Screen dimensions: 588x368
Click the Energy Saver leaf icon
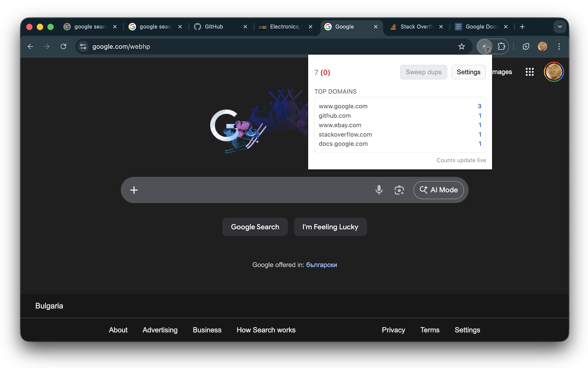pyautogui.click(x=526, y=46)
